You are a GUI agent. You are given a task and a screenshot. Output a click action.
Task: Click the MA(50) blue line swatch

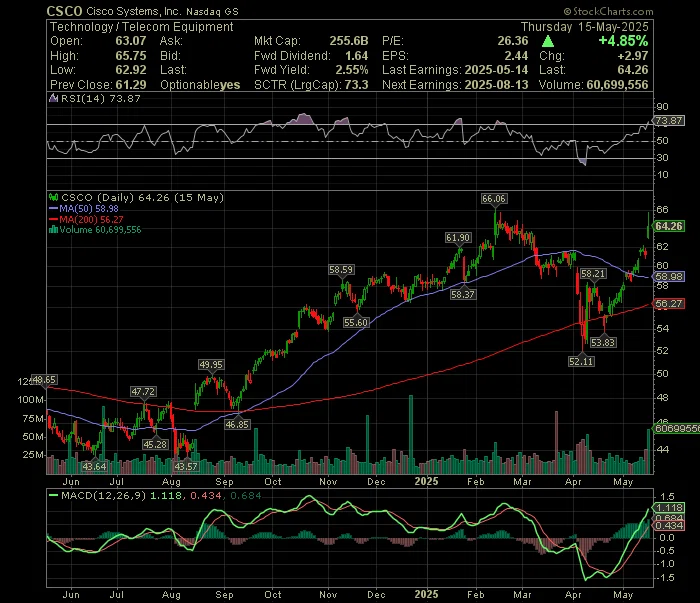click(53, 208)
